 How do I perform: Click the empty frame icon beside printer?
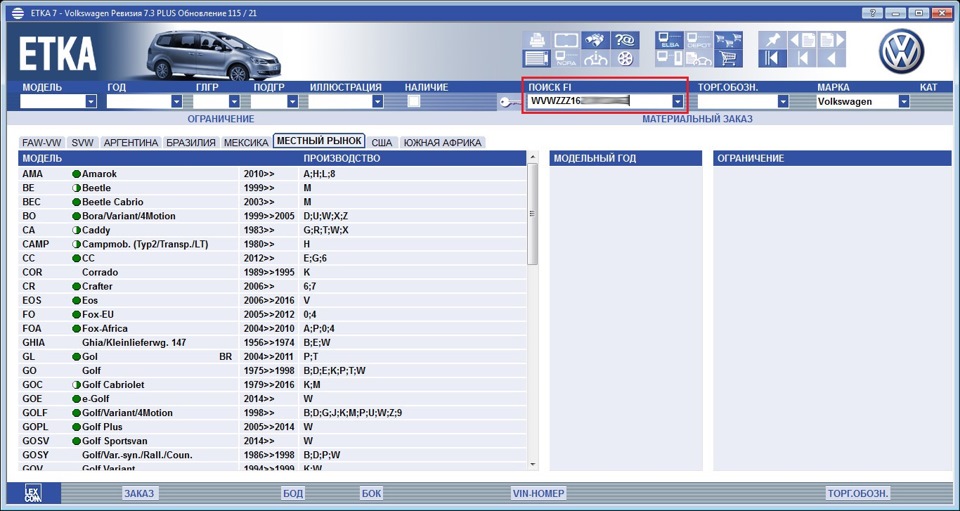(x=566, y=40)
